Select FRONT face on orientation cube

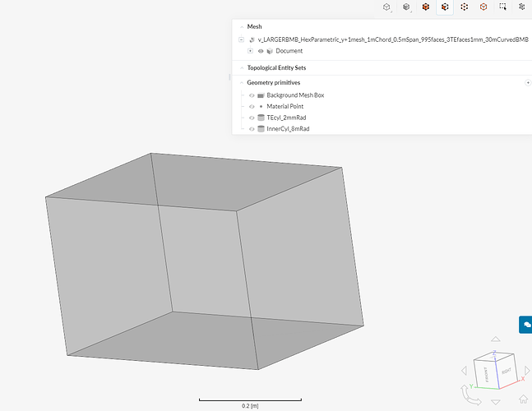tap(486, 374)
